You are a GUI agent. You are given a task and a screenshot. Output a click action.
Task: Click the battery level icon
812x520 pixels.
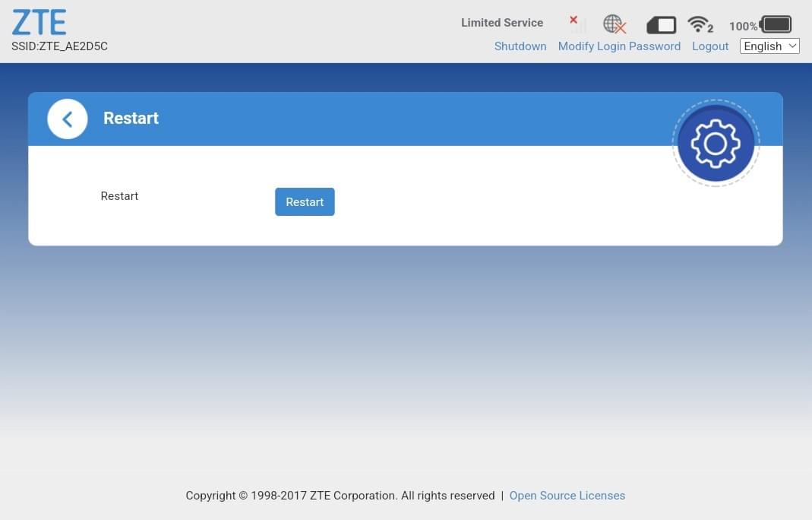pyautogui.click(x=776, y=24)
